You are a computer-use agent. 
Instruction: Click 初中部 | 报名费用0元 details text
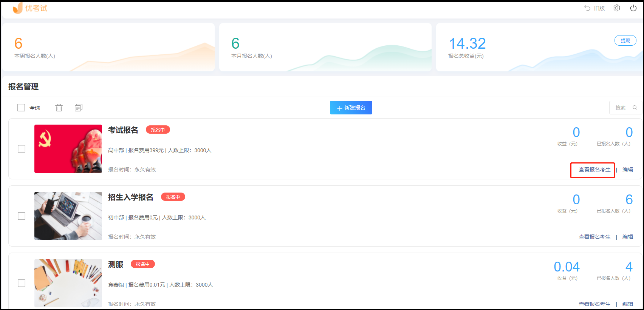(x=157, y=217)
